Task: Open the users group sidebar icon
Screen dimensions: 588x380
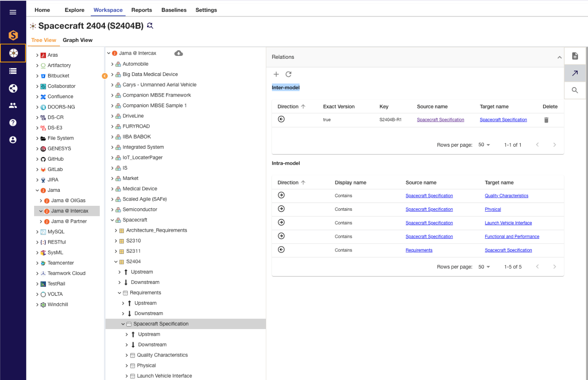Action: pos(13,106)
